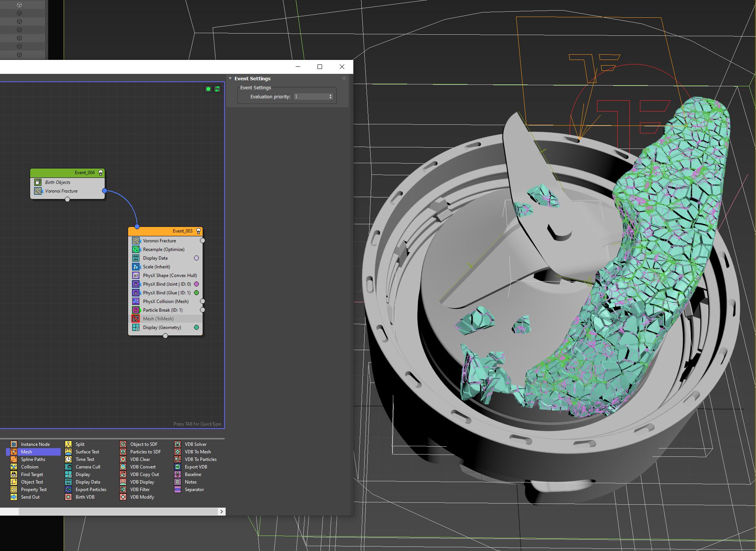The image size is (756, 551).
Task: Select the PhysX Shape (Convex Hull) operator
Action: pos(170,275)
